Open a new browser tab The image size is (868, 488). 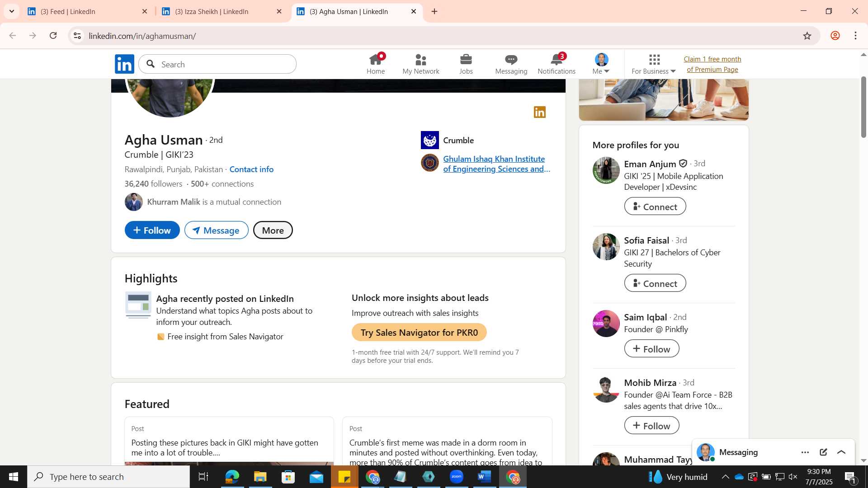click(434, 11)
